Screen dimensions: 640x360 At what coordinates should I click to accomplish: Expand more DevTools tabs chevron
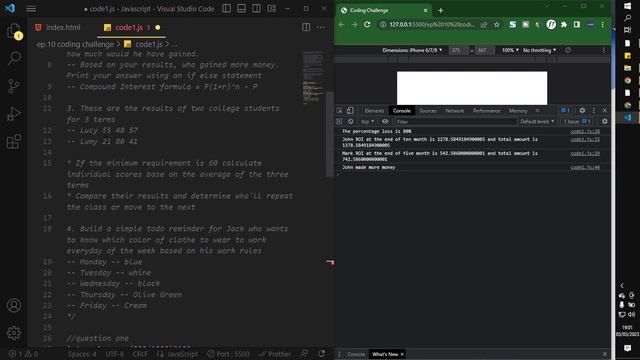point(537,111)
